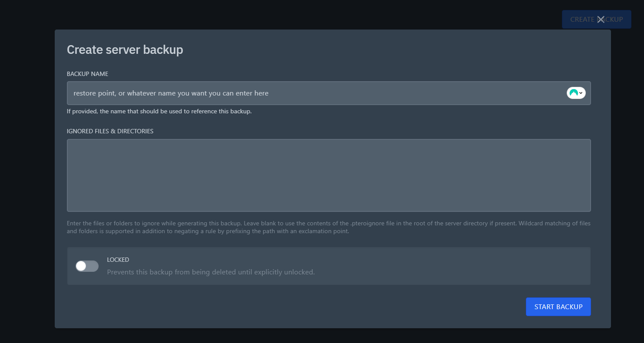Click the dimmed Create Backup button
This screenshot has height=343, width=644.
pyautogui.click(x=578, y=19)
